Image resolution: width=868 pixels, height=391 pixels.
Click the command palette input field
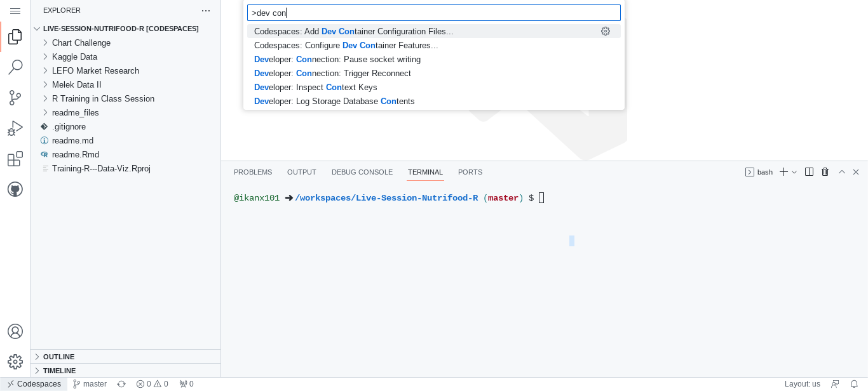[434, 13]
